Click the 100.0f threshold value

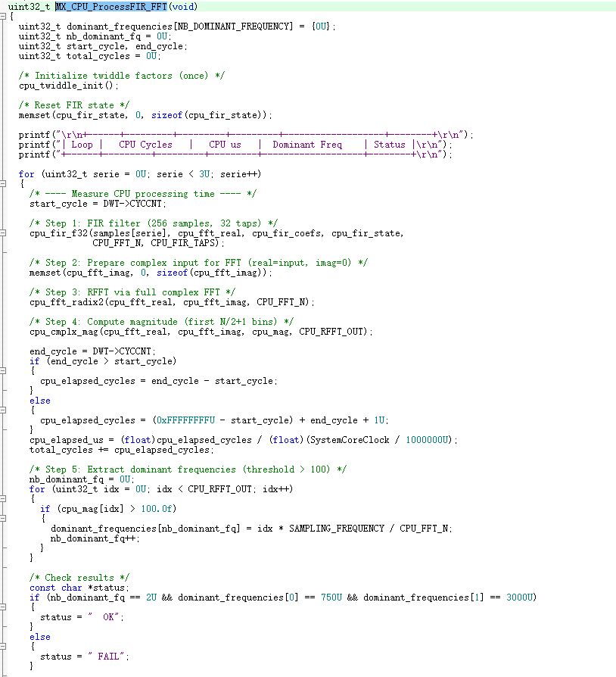tap(156, 509)
